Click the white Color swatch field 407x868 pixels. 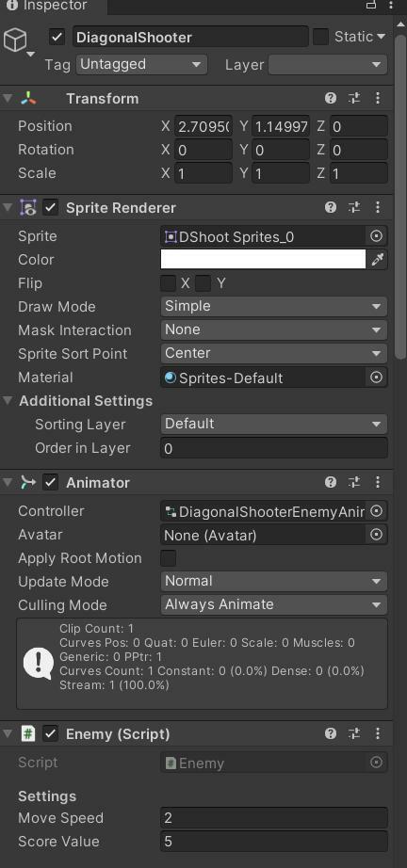point(263,259)
